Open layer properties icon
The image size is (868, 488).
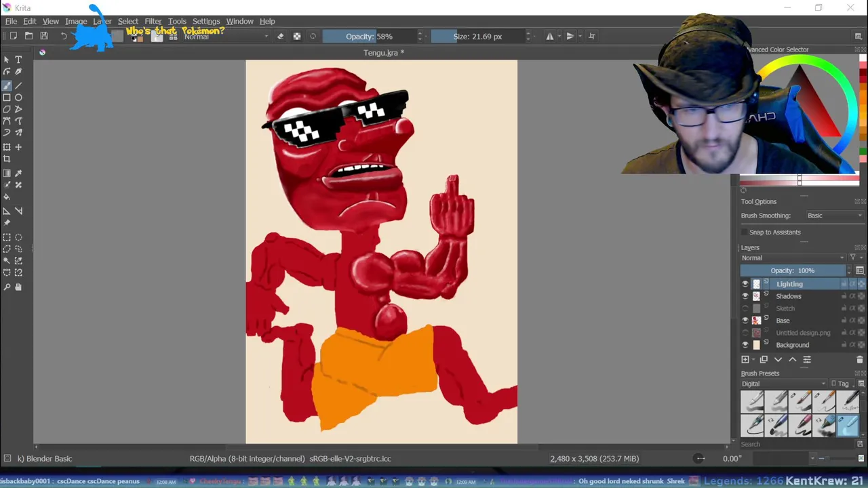point(807,360)
